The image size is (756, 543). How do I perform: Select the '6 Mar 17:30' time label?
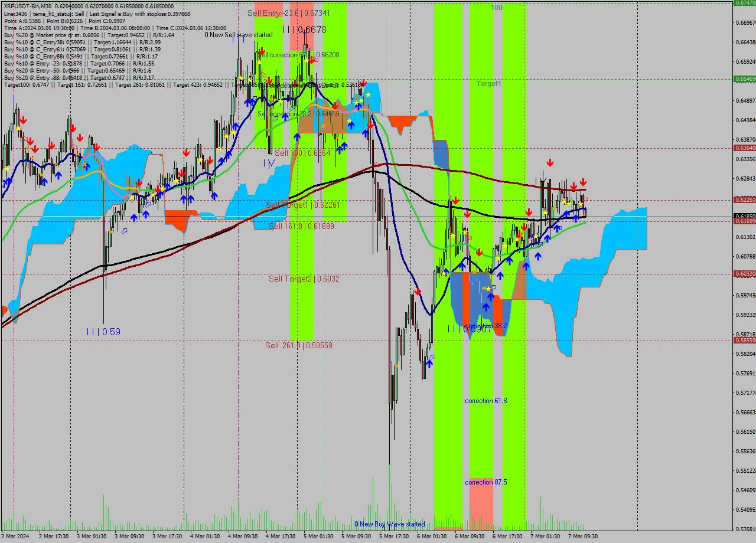point(507,537)
